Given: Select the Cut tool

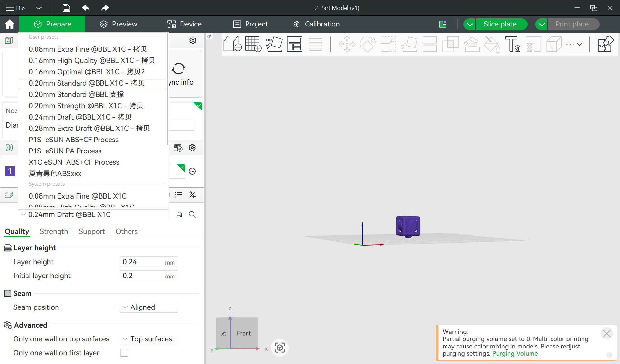Looking at the screenshot, I should (430, 44).
